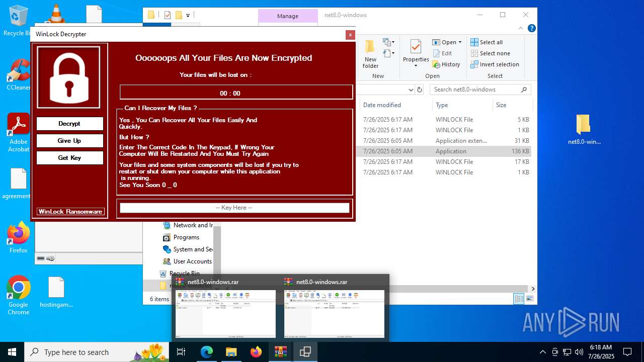
Task: Click the search magnifier icon in Explorer
Action: pyautogui.click(x=524, y=89)
